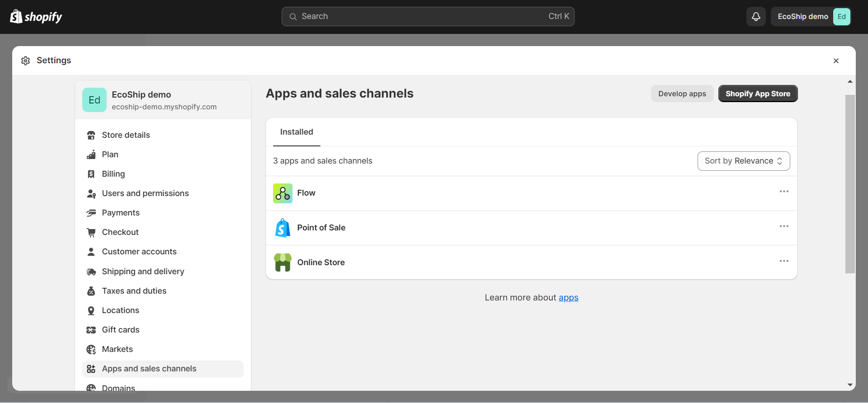Focus the Search field
The height and width of the screenshot is (403, 868).
428,17
